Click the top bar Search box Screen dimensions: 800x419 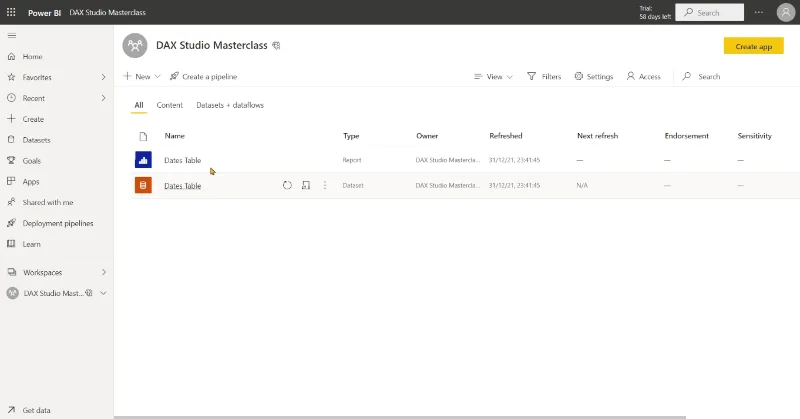click(710, 13)
